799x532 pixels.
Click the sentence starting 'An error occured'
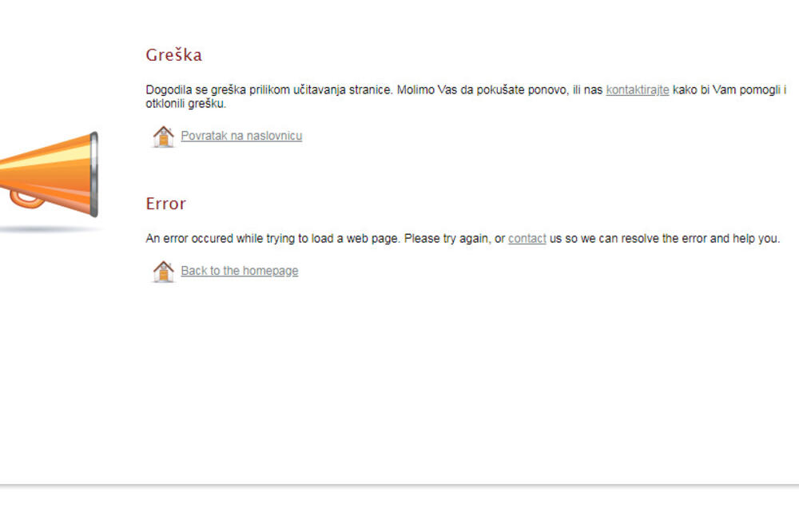tap(272, 239)
